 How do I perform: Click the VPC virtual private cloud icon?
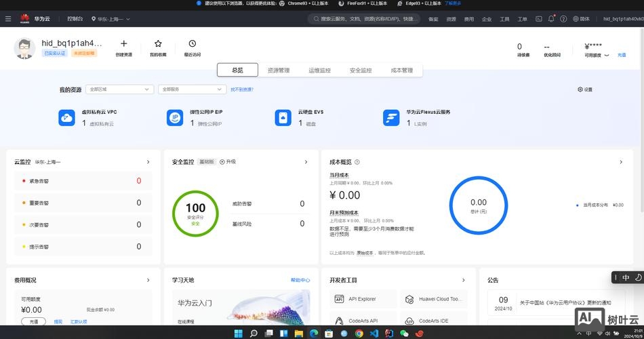tap(66, 118)
